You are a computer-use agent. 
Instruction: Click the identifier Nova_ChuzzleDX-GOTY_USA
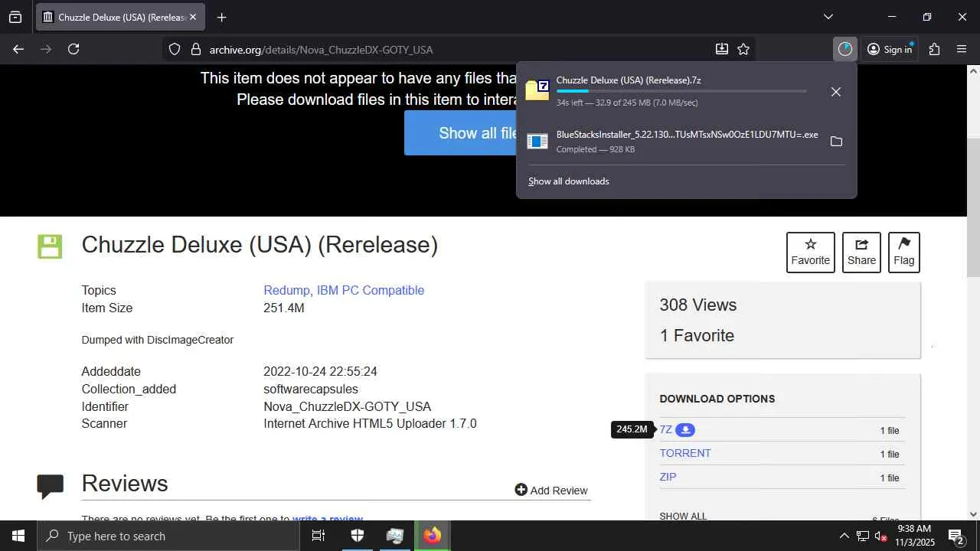tap(348, 406)
